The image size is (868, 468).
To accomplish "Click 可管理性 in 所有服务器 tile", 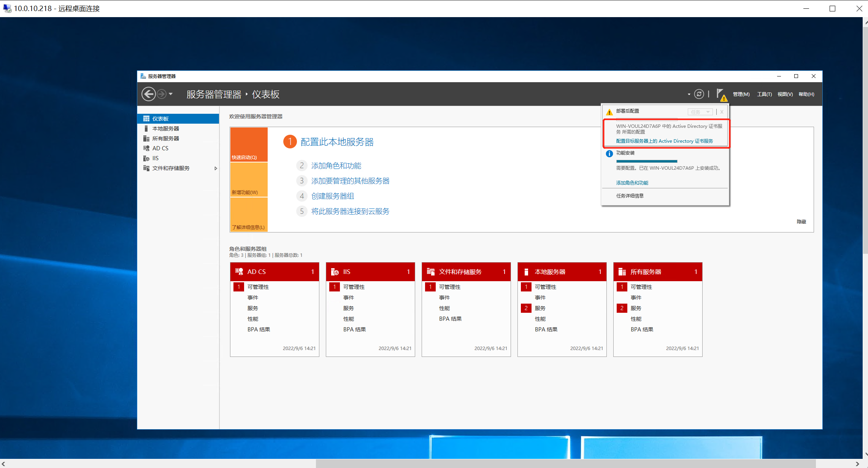I will tap(641, 287).
